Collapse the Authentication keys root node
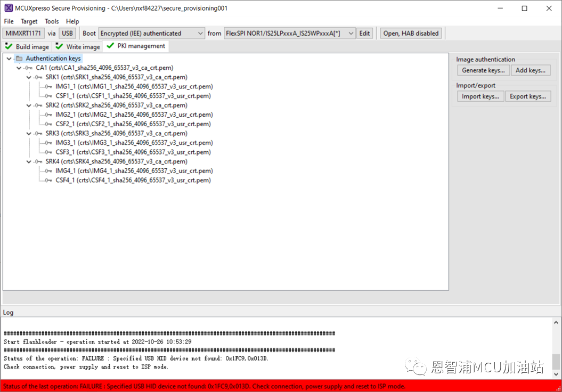Screen dimensions: 562x392 (9, 59)
